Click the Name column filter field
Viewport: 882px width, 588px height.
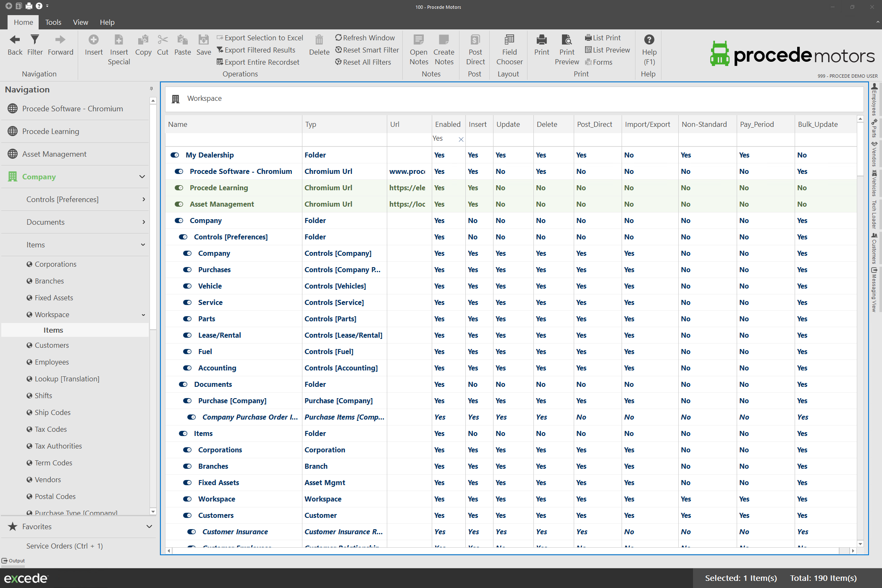[x=233, y=139]
